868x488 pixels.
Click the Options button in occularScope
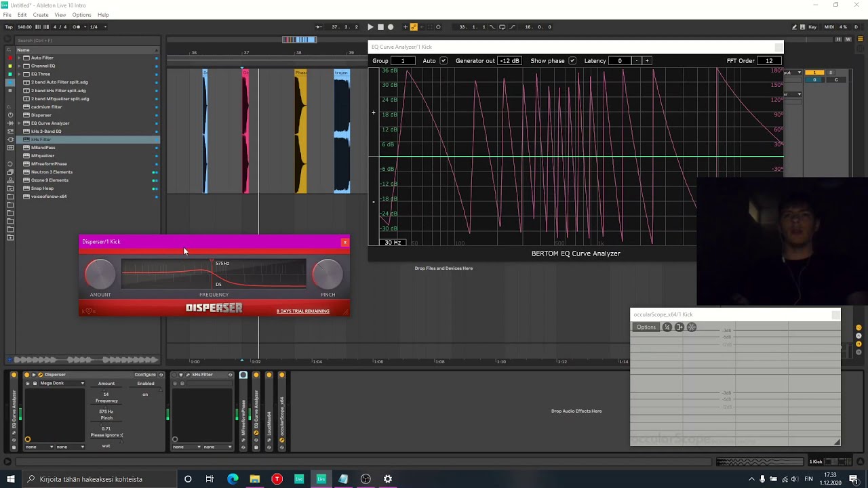(x=646, y=327)
